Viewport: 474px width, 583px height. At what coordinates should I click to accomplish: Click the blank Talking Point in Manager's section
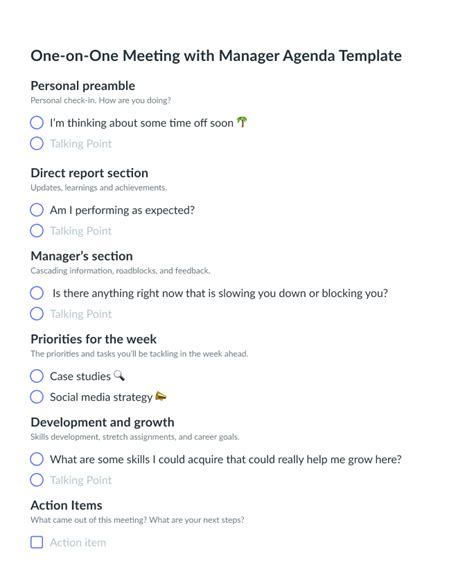click(x=81, y=314)
